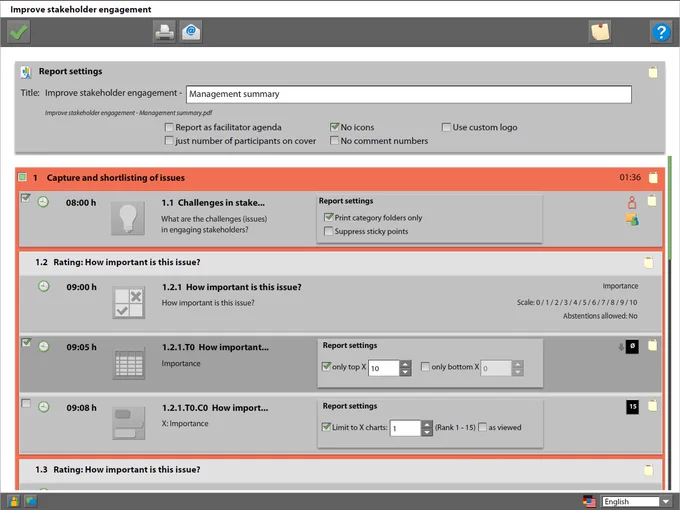Viewport: 680px width, 510px height.
Task: Toggle section 1 Capture and shortlisting checkbox
Action: [x=23, y=177]
